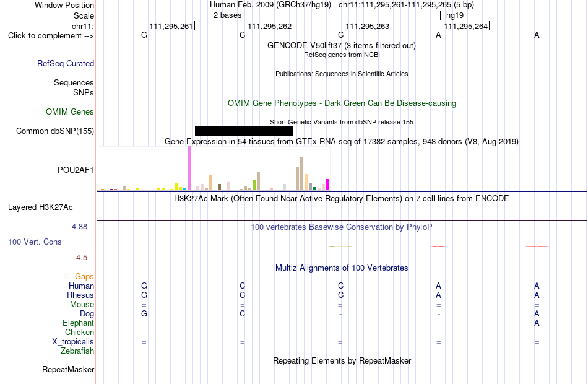This screenshot has height=384, width=588.
Task: Click the tall violet bar in GTEx chart
Action: (x=189, y=168)
